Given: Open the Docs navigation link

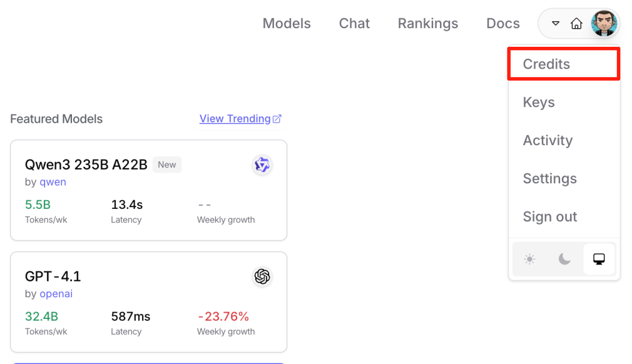Looking at the screenshot, I should (x=503, y=23).
